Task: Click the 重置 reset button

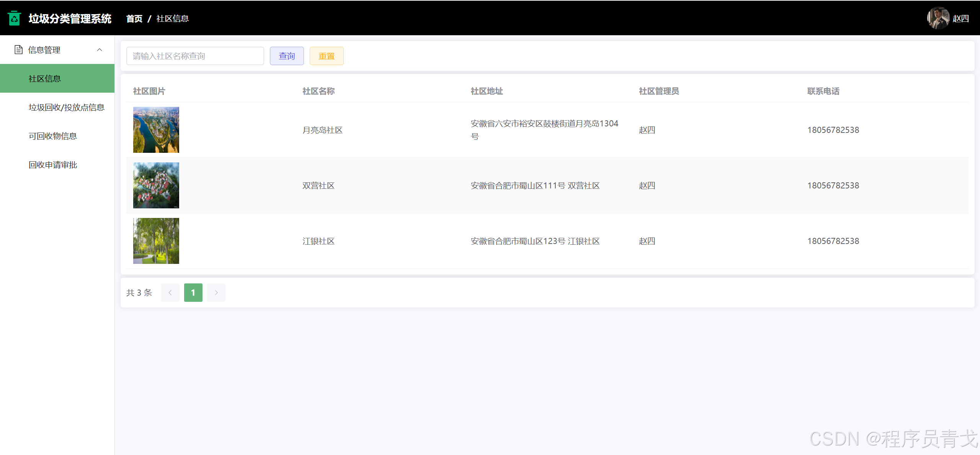Action: click(327, 56)
